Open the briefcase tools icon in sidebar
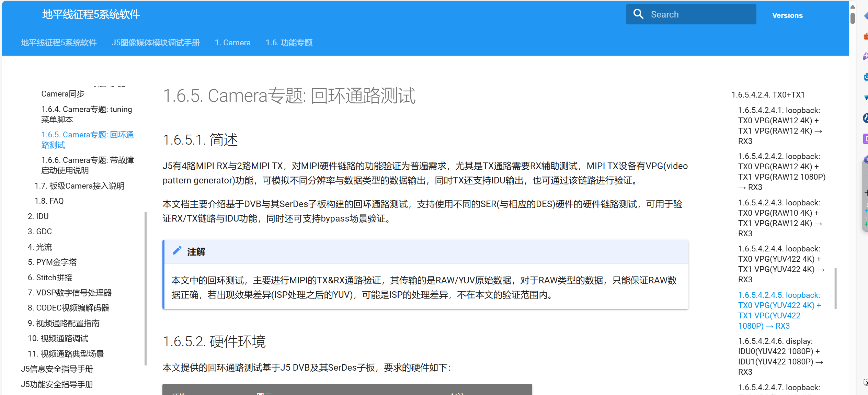The width and height of the screenshot is (868, 395). tap(866, 36)
